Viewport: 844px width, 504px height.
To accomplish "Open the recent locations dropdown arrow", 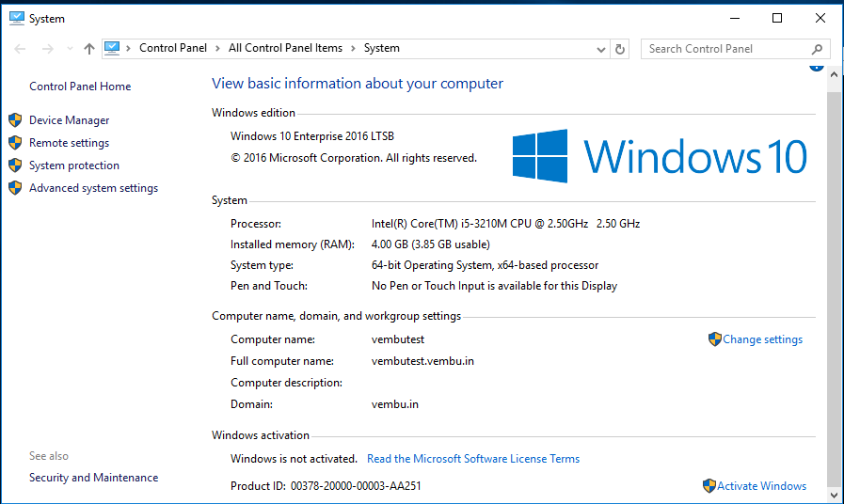I will (x=70, y=49).
